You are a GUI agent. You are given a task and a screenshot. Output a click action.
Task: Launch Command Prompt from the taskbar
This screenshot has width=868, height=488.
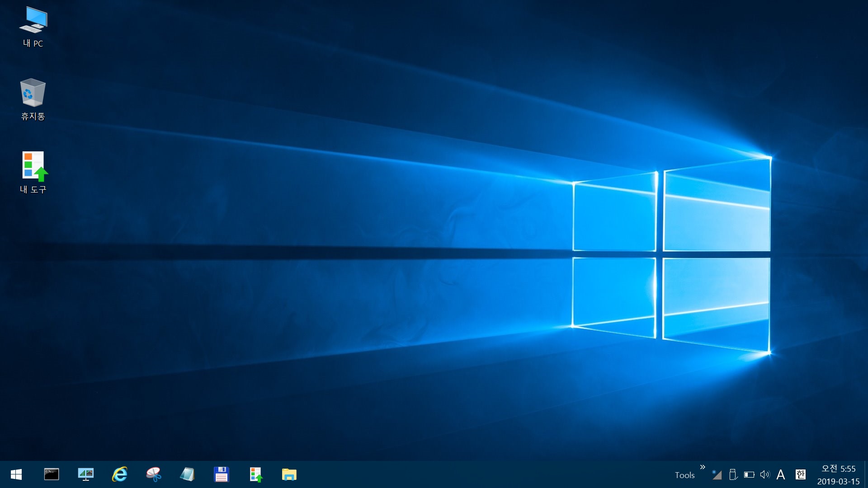pos(52,474)
